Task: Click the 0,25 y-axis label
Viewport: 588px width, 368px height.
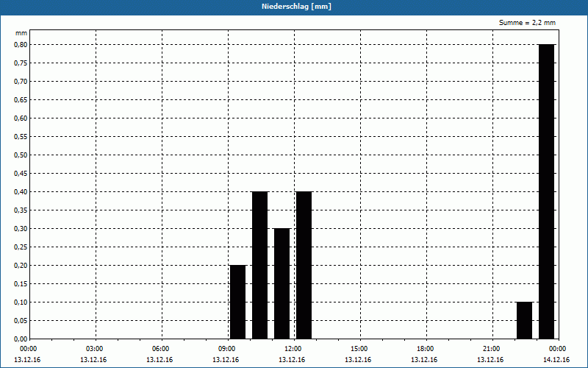Action: click(21, 247)
